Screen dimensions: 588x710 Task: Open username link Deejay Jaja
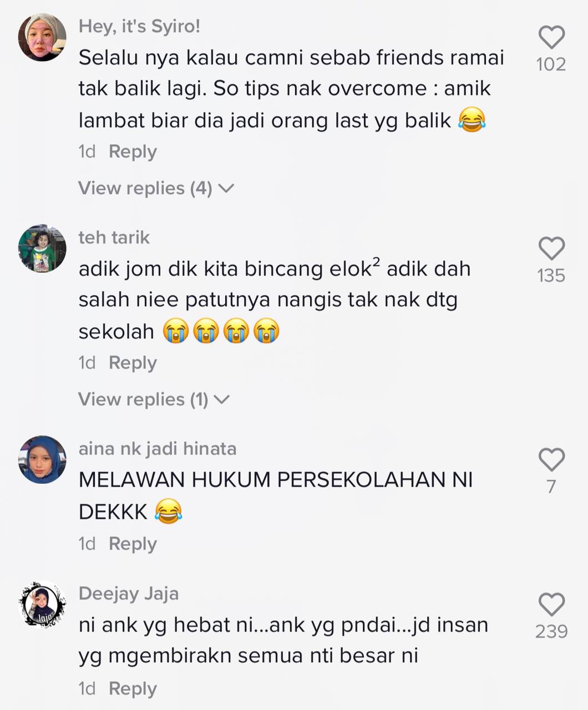coord(129,594)
